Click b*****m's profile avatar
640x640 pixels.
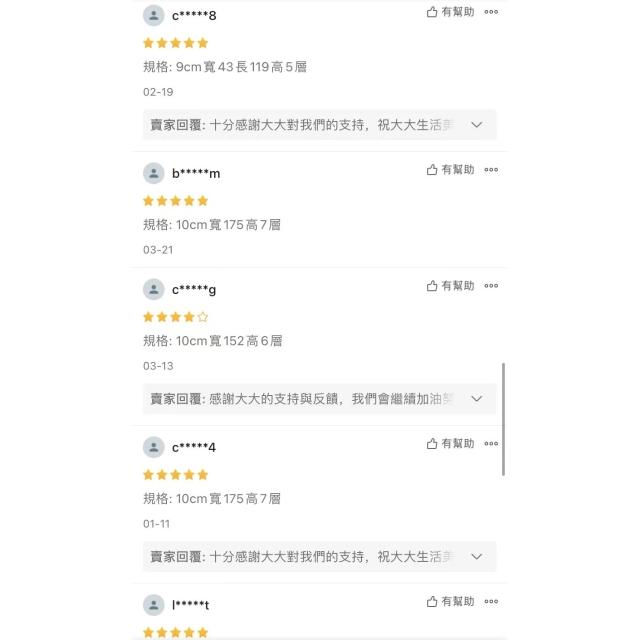click(x=153, y=173)
